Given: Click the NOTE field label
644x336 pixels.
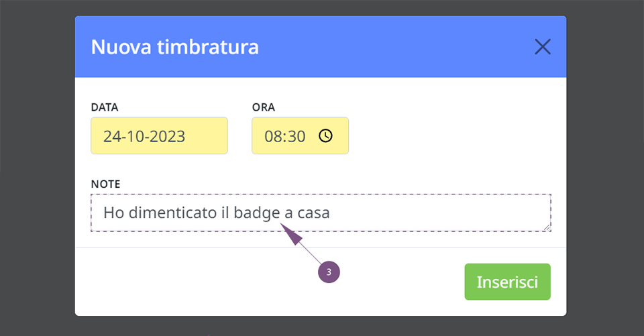Looking at the screenshot, I should point(105,184).
